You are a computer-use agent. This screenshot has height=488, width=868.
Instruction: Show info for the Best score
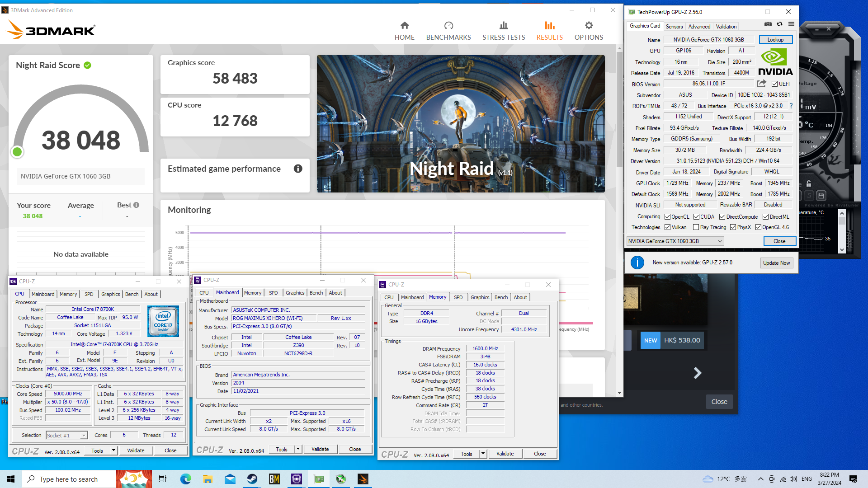click(x=136, y=205)
